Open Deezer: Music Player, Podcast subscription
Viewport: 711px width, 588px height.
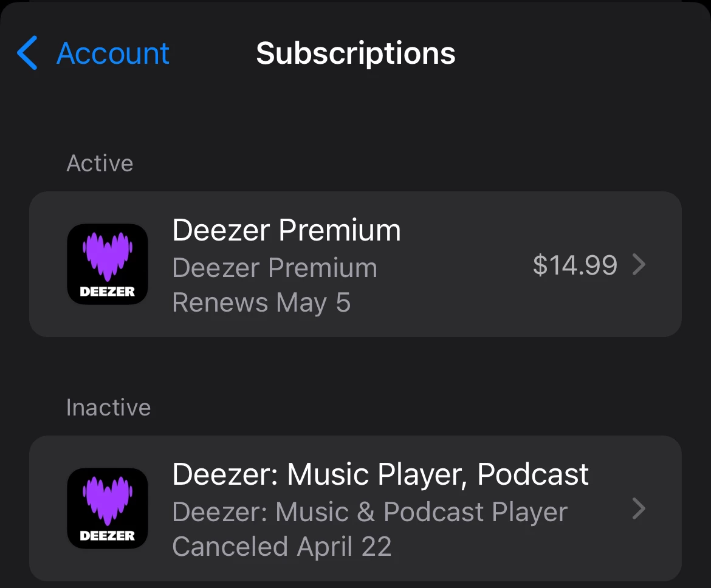[355, 508]
